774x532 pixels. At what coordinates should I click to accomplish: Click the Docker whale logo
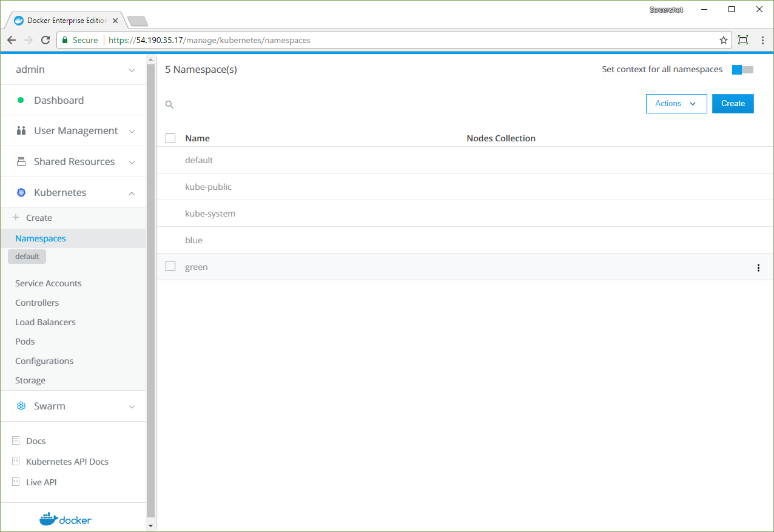click(x=66, y=519)
